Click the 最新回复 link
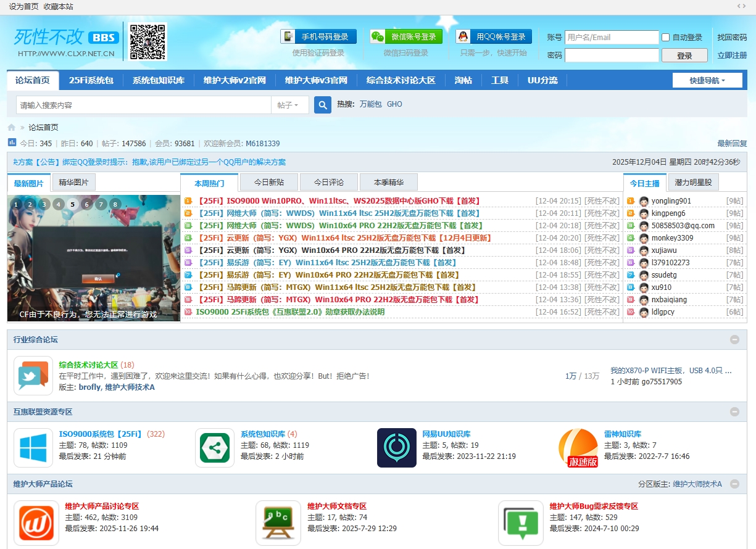 [x=732, y=143]
